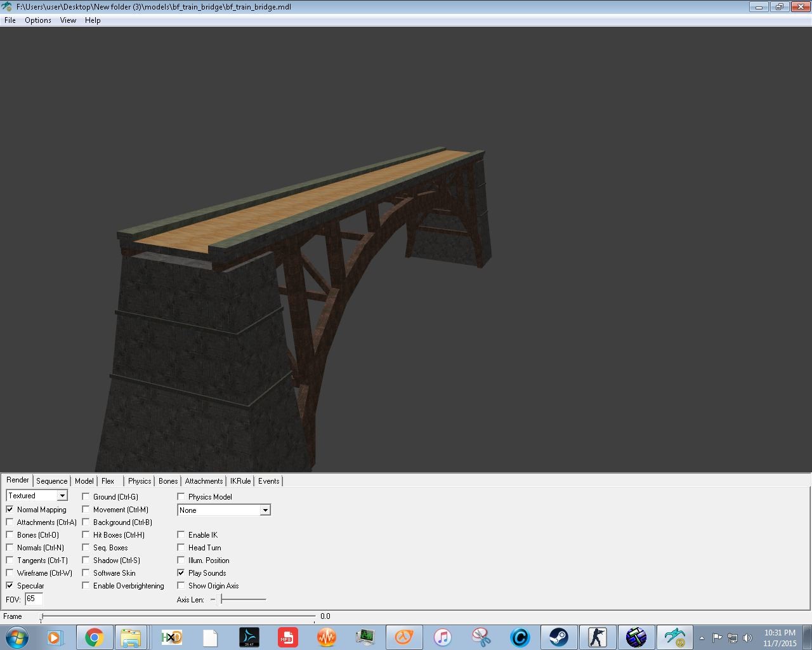
Task: Check the Show Origin Axis option
Action: [x=181, y=585]
